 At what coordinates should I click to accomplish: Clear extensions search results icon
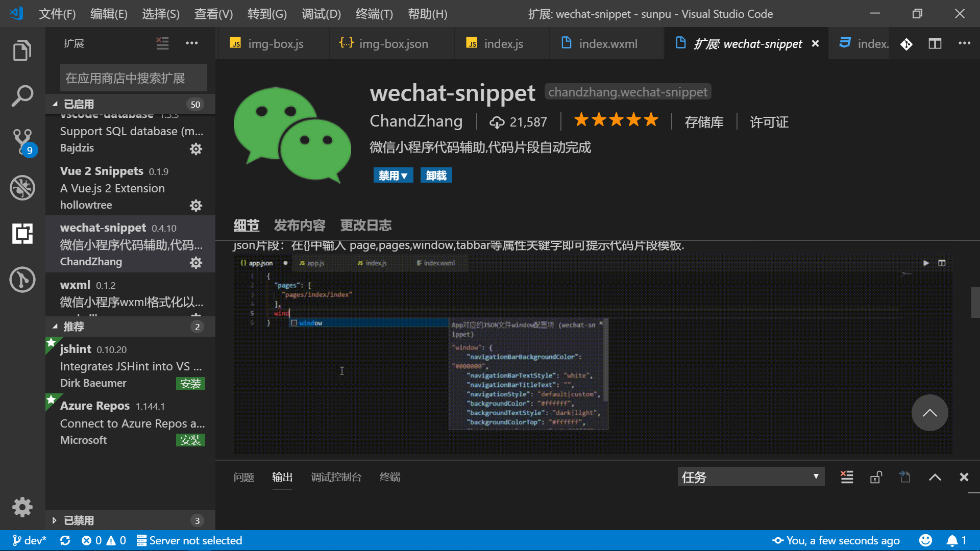(162, 43)
